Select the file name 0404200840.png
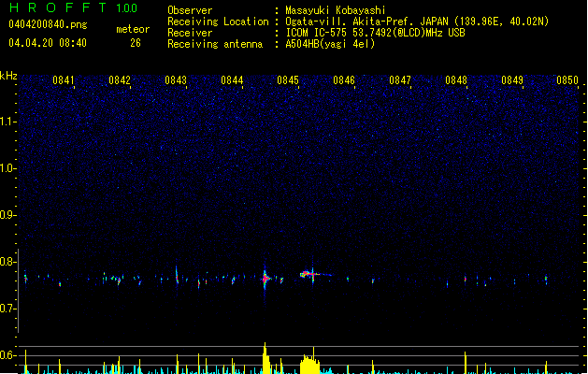Image resolution: width=588 pixels, height=374 pixels. pyautogui.click(x=48, y=24)
